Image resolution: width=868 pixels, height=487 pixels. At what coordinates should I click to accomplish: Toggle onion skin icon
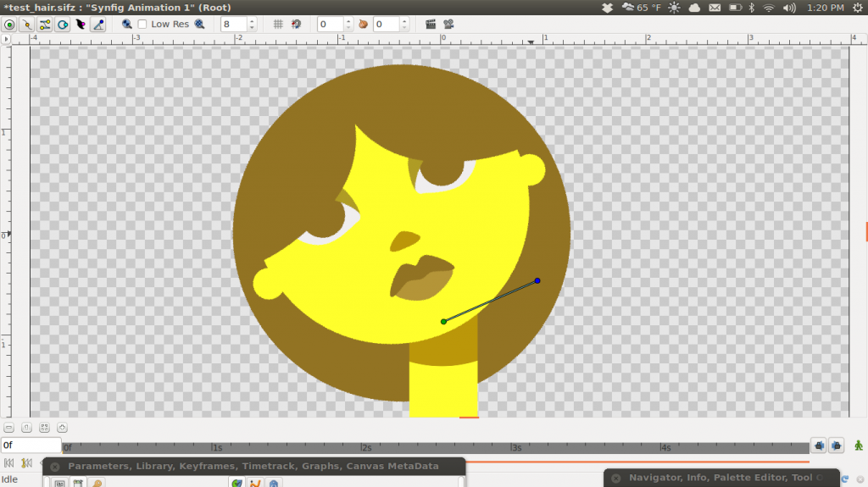363,25
